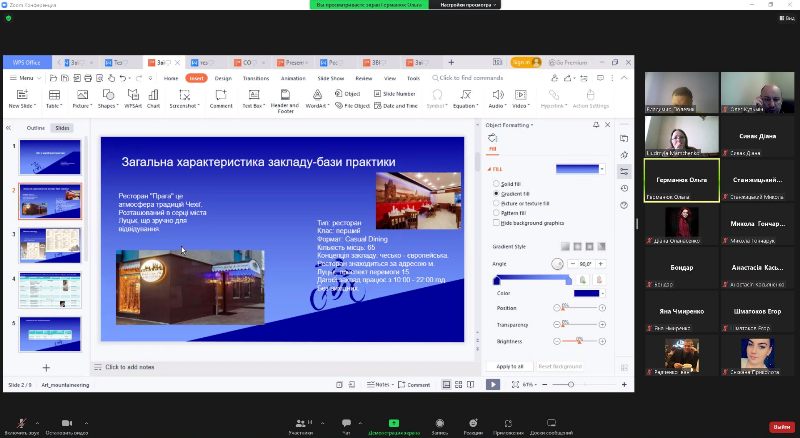Image resolution: width=800 pixels, height=438 pixels.
Task: Choose Pattern fill radio button
Action: pyautogui.click(x=496, y=213)
